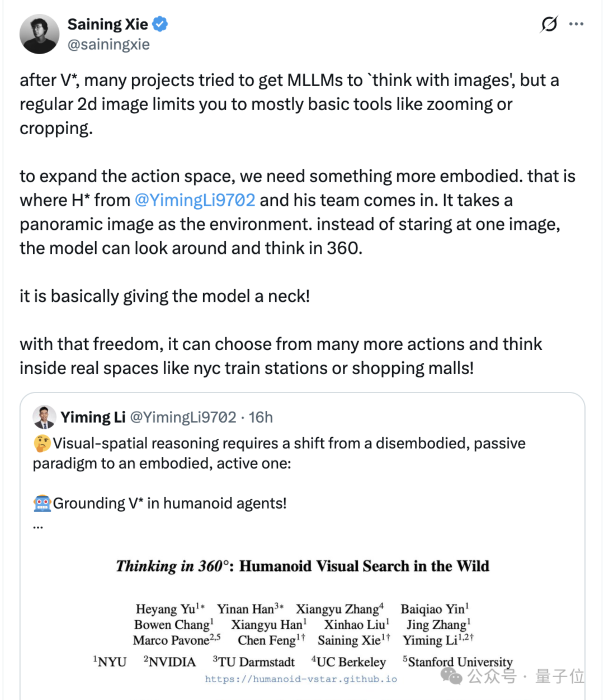Open the three-dots more options menu
The height and width of the screenshot is (700, 604).
pos(576,24)
